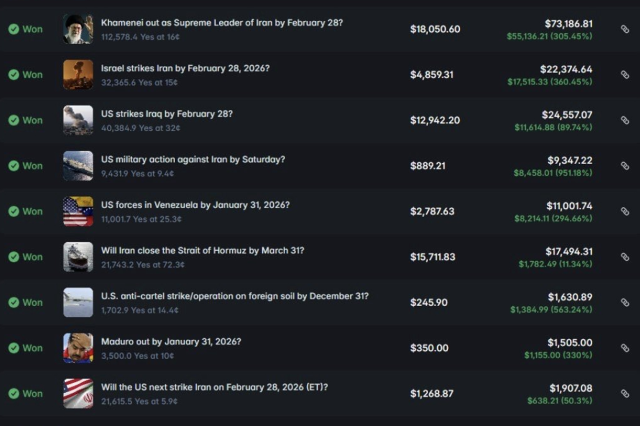Image resolution: width=640 pixels, height=426 pixels.
Task: Click link icon on Israel strikes Iran row
Action: (x=625, y=75)
